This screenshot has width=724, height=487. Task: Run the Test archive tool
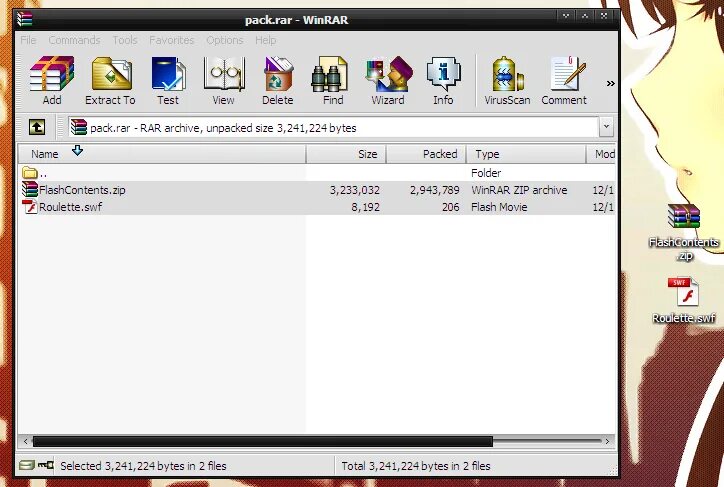point(168,80)
